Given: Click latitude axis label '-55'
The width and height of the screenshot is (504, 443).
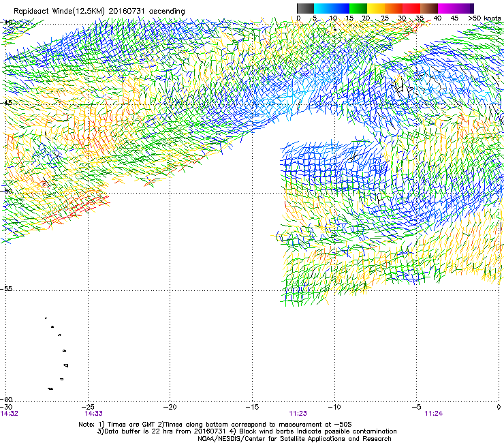Looking at the screenshot, I should (6, 289).
